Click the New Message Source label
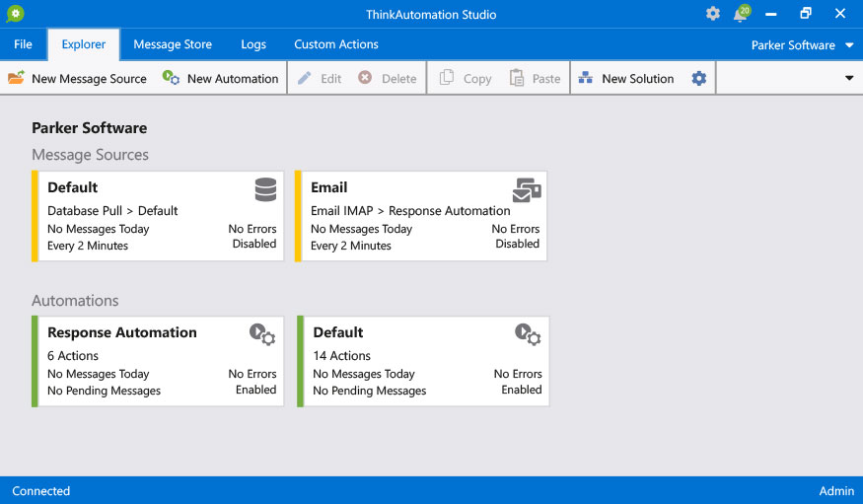 click(89, 79)
